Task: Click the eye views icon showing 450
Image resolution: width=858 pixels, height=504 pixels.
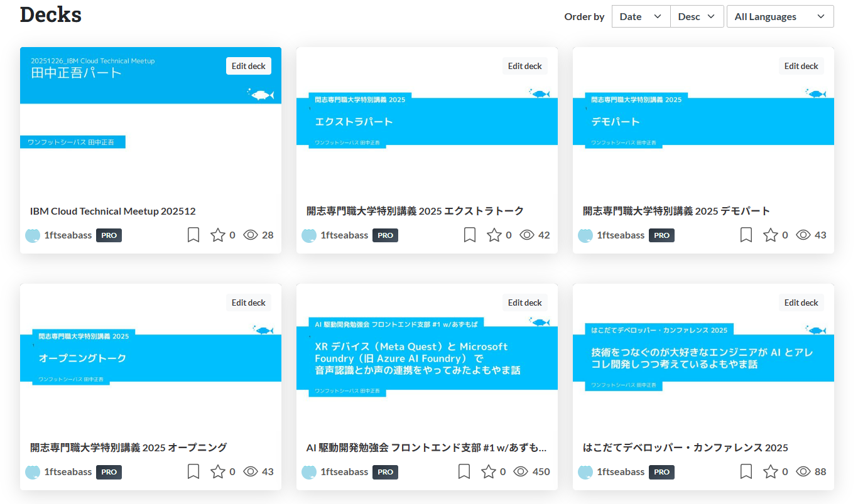Action: 521,472
